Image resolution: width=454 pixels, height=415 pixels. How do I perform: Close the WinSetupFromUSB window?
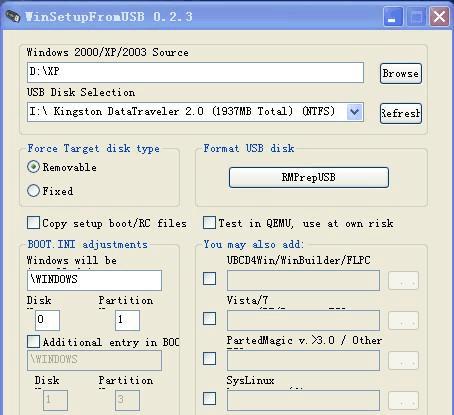coord(439,16)
